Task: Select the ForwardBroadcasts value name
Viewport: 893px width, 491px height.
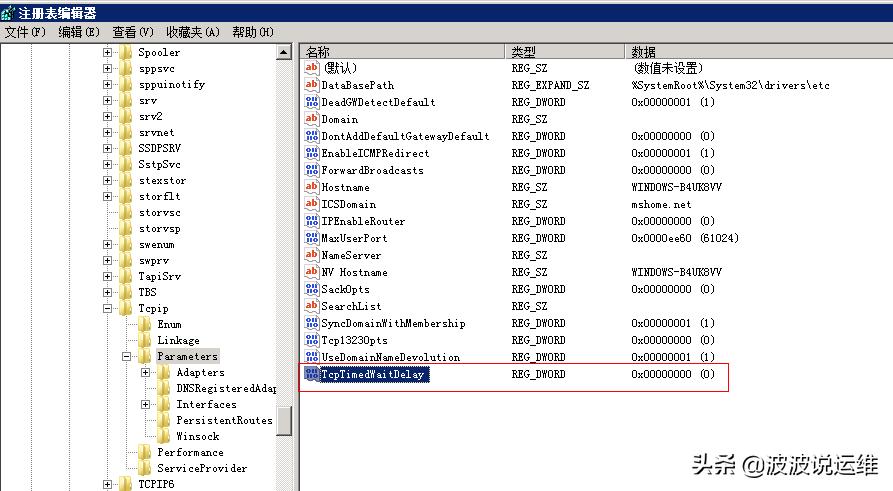Action: [372, 170]
